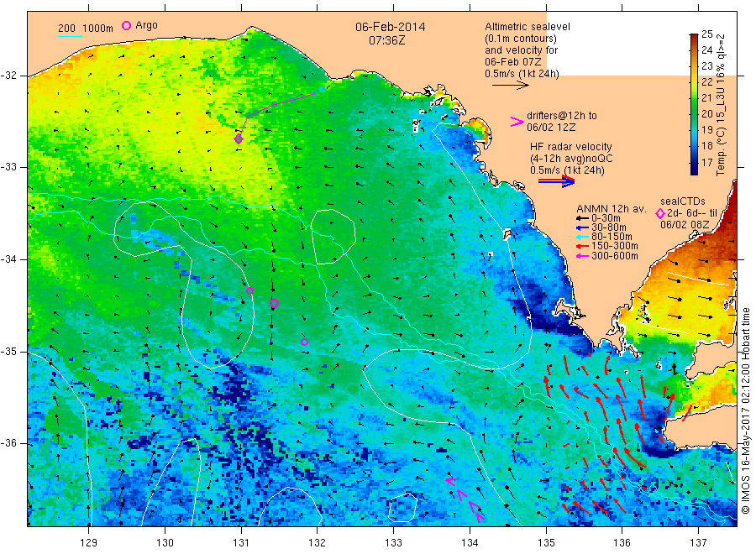The height and width of the screenshot is (554, 756).
Task: Click the "06/02 12Z" drifter time text
Action: (551, 128)
